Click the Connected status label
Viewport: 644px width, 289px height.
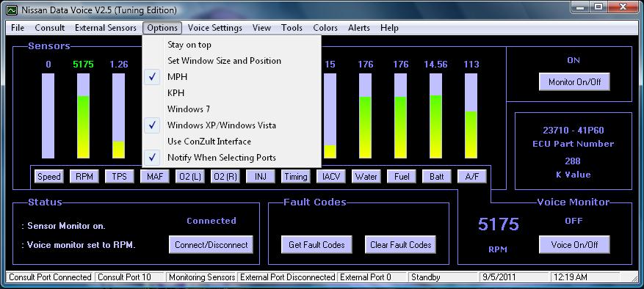click(x=211, y=221)
